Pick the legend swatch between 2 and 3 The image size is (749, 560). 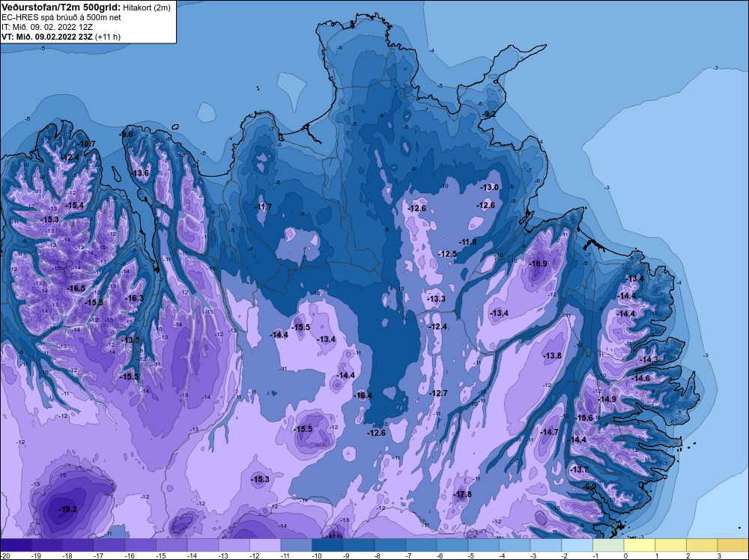[702, 545]
